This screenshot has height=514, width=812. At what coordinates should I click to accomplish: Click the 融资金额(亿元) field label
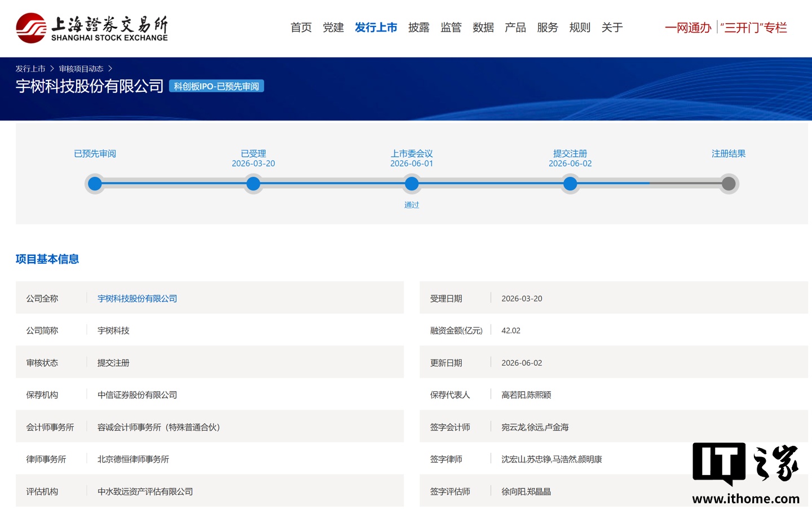pos(456,331)
